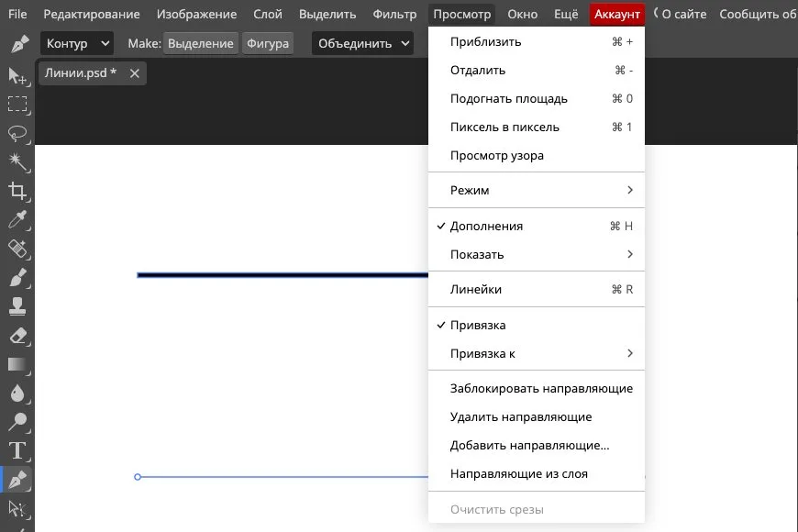
Task: Select the Pen tool in left toolbar
Action: pos(17,480)
